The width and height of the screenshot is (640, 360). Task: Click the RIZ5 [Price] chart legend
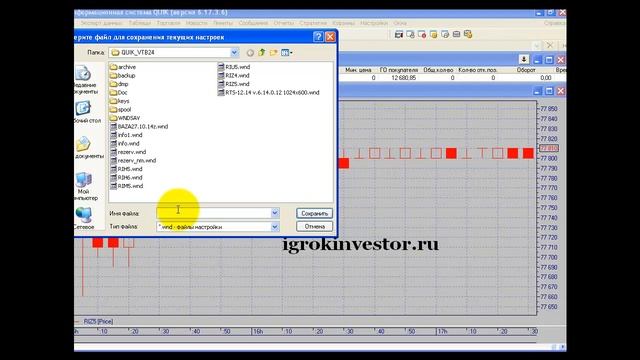pyautogui.click(x=98, y=322)
